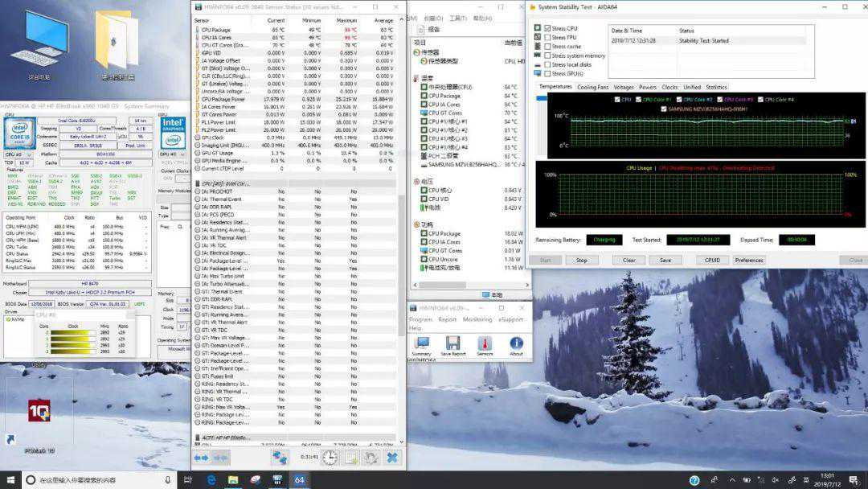868x489 pixels.
Task: Open Summary in HWiNFO64 toolbar
Action: 421,344
